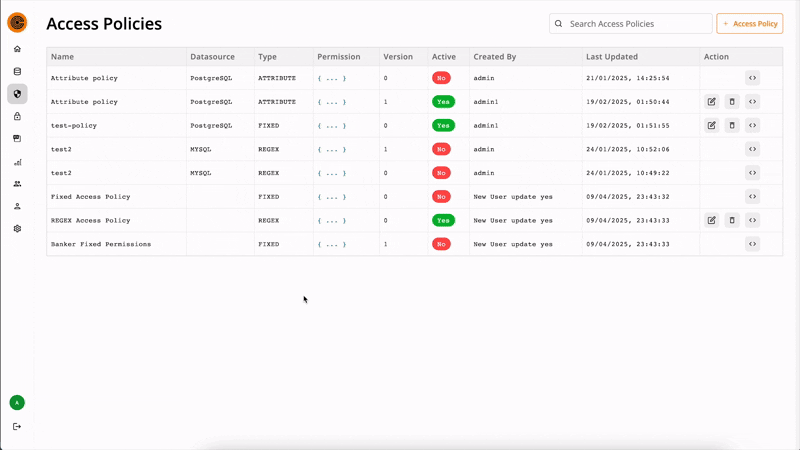Click the orange app logo
The width and height of the screenshot is (800, 450).
coord(17,22)
